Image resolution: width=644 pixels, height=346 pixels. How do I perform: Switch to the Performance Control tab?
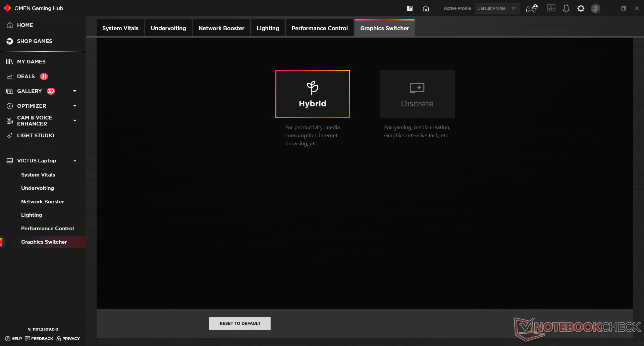coord(319,28)
